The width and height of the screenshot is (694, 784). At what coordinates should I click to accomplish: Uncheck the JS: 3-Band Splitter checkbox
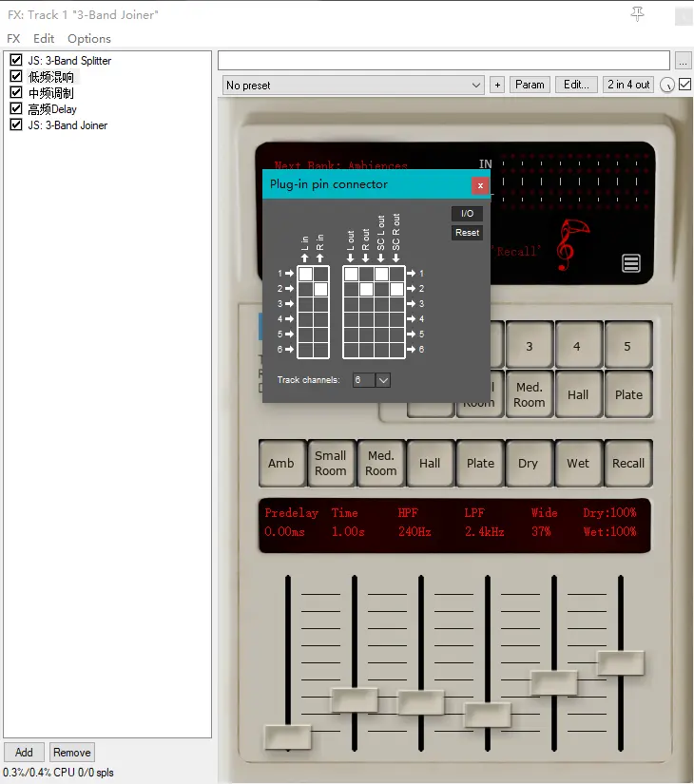[16, 61]
